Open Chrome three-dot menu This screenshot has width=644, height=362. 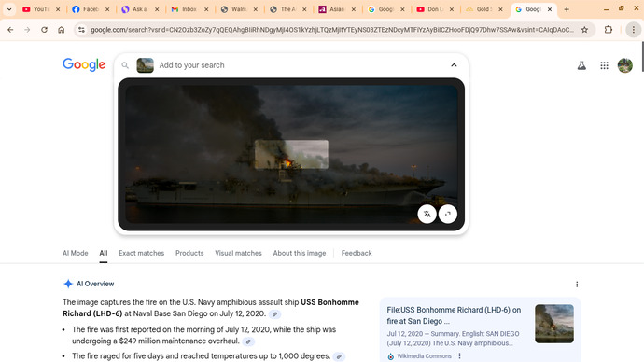(x=634, y=30)
